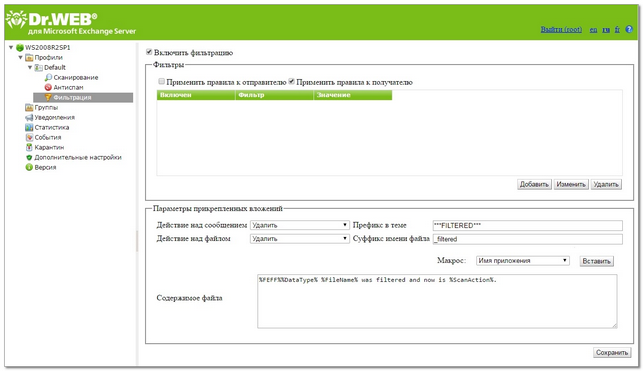Click the Антиспам red icon
The width and height of the screenshot is (643, 371).
(48, 87)
